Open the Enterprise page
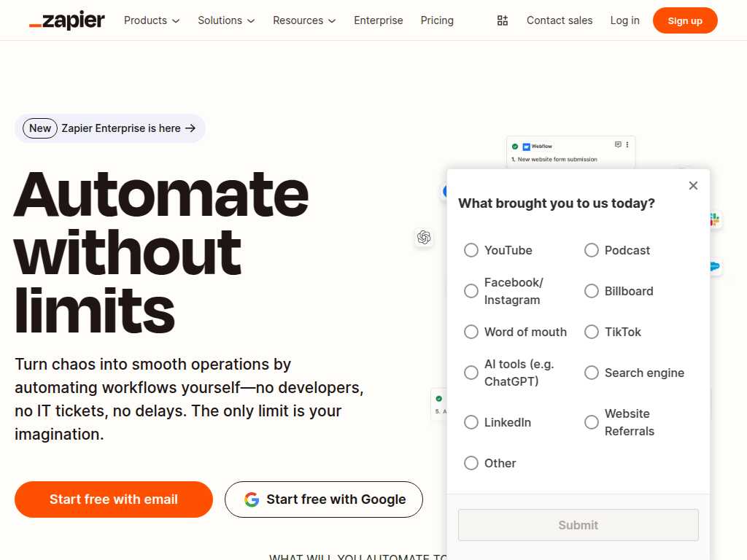The height and width of the screenshot is (560, 747). click(x=379, y=20)
